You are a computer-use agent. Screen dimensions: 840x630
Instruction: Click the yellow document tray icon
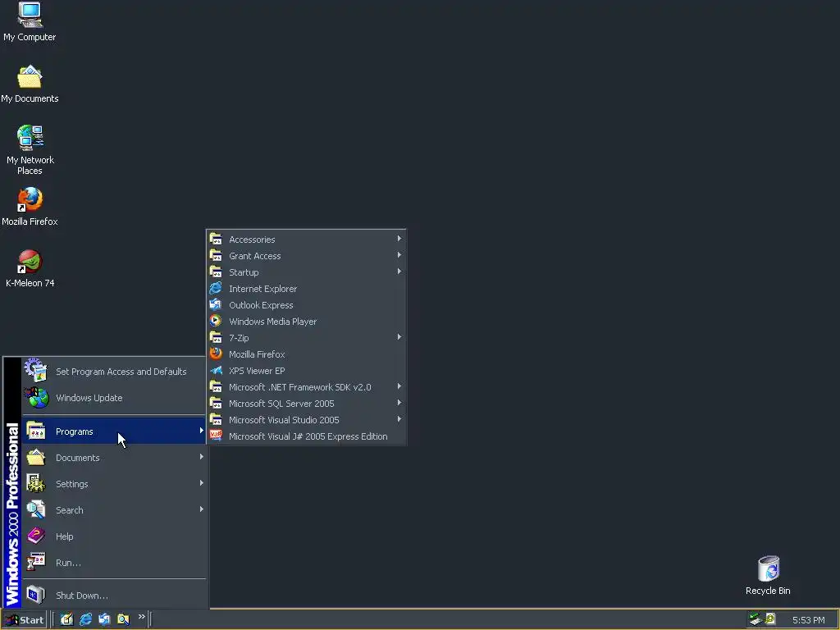(770, 619)
